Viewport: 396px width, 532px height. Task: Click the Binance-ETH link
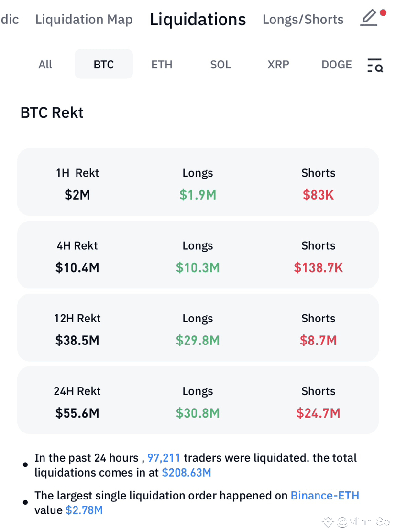[325, 496]
